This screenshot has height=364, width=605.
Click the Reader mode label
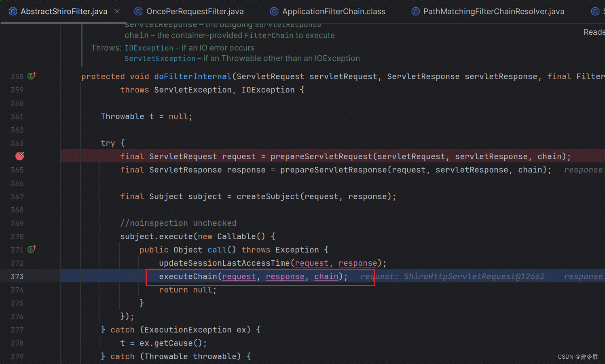(594, 32)
